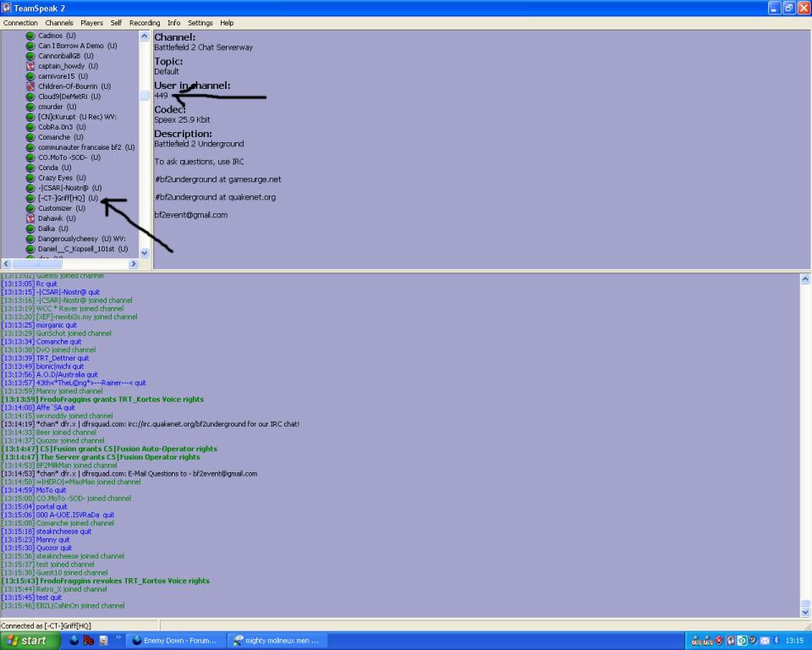
Task: Click the envelope icon in the system tray
Action: pyautogui.click(x=765, y=641)
